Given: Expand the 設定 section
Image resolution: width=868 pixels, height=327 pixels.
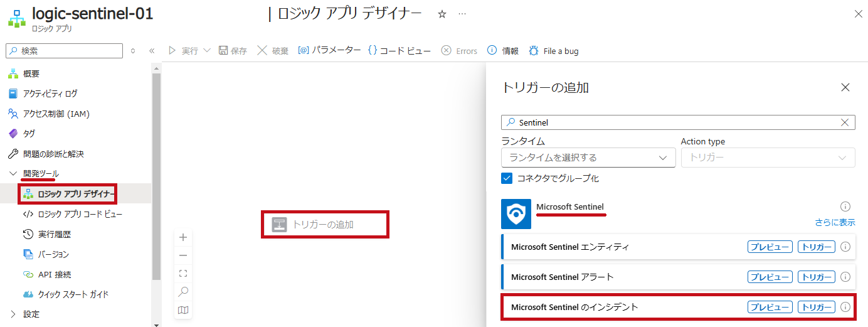Looking at the screenshot, I should [13, 314].
